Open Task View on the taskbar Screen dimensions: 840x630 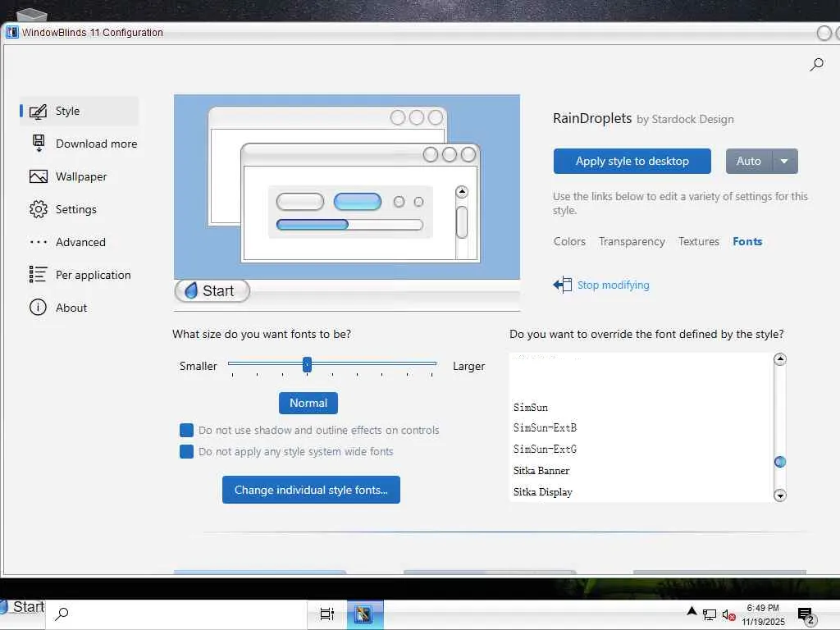coord(326,614)
